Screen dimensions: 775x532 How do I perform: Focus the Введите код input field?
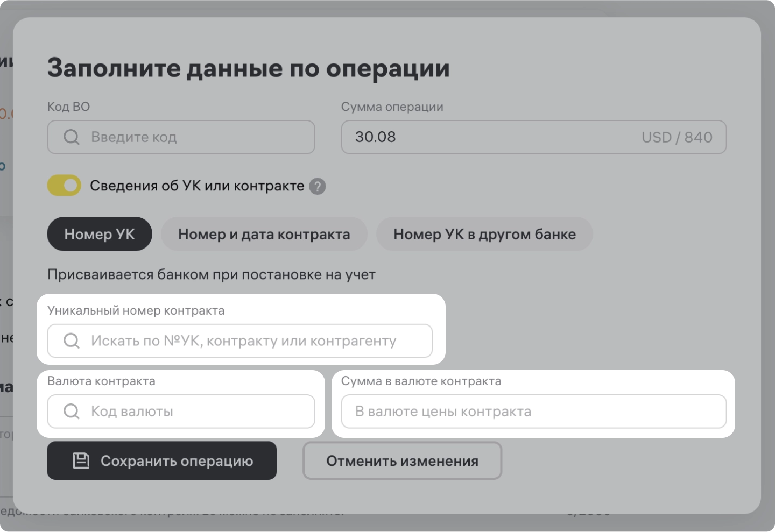(181, 137)
